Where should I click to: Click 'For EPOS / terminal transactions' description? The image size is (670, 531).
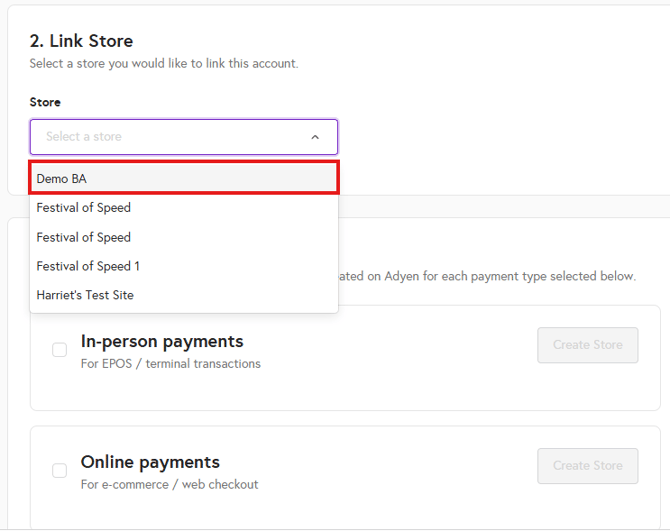point(171,364)
